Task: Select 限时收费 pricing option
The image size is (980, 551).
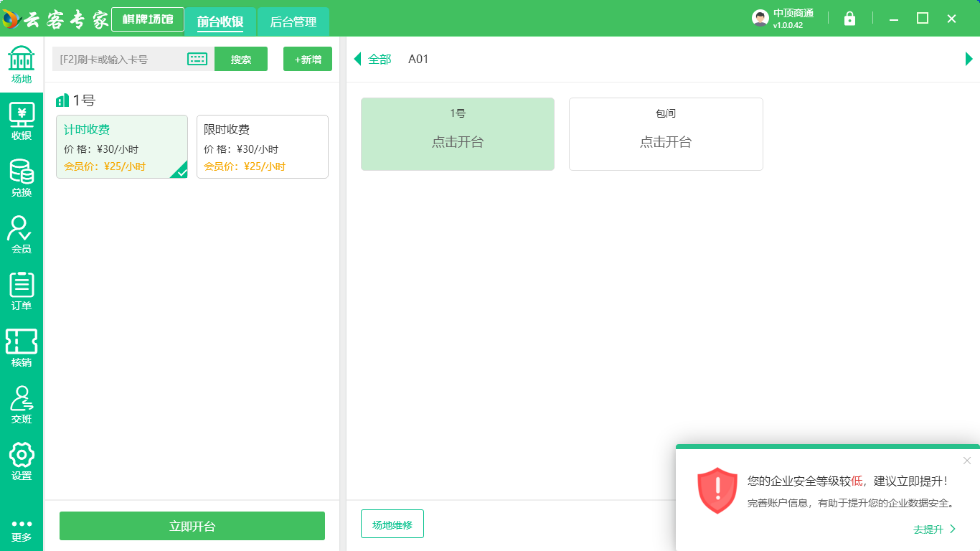Action: (262, 146)
